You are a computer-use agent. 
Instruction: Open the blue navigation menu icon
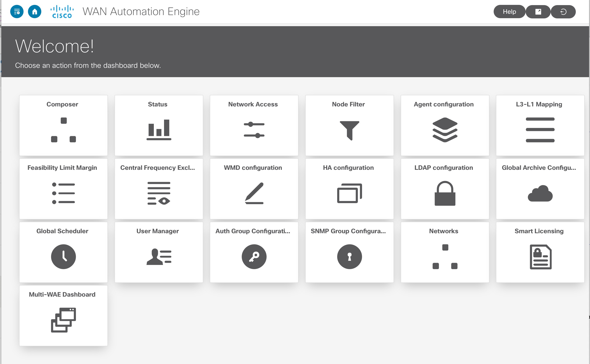tap(17, 12)
